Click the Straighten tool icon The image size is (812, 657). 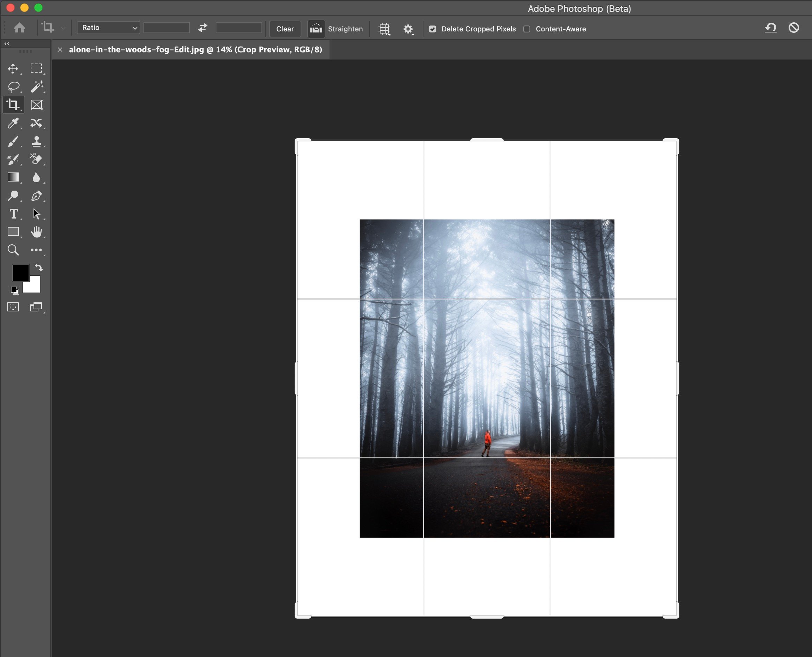click(316, 28)
